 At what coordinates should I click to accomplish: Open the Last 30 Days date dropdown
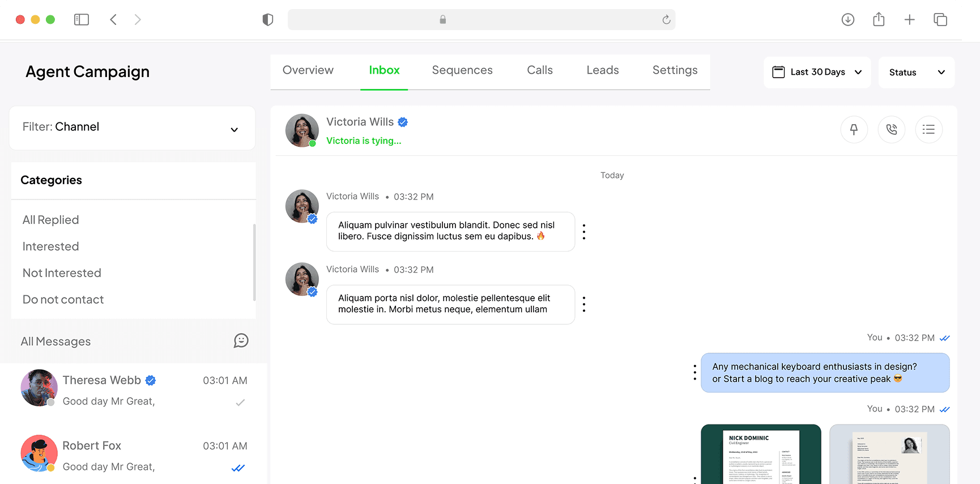[817, 73]
